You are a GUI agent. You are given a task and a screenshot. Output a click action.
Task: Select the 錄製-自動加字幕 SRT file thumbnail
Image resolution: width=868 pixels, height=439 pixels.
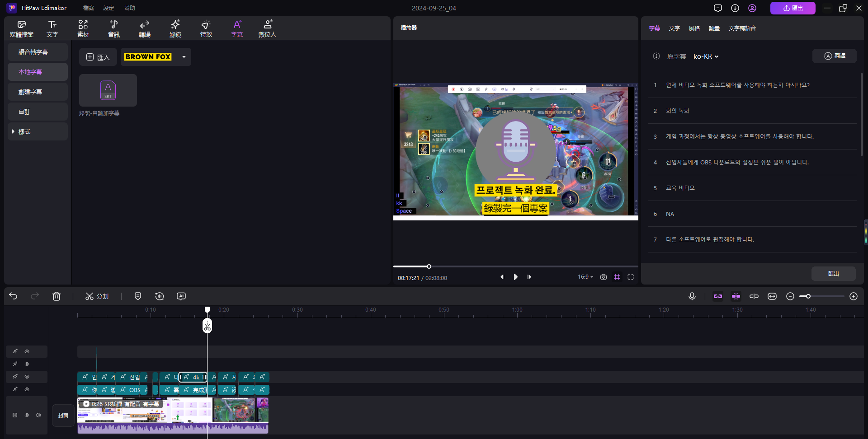click(x=108, y=90)
